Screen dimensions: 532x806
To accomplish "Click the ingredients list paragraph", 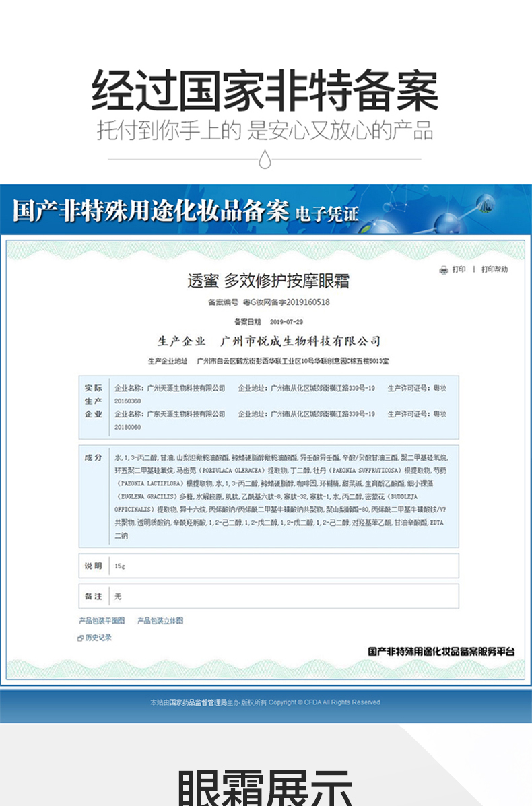I will [281, 496].
